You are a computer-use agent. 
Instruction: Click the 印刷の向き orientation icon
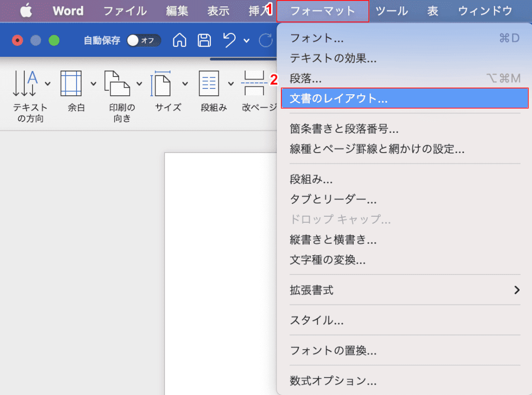(x=117, y=83)
